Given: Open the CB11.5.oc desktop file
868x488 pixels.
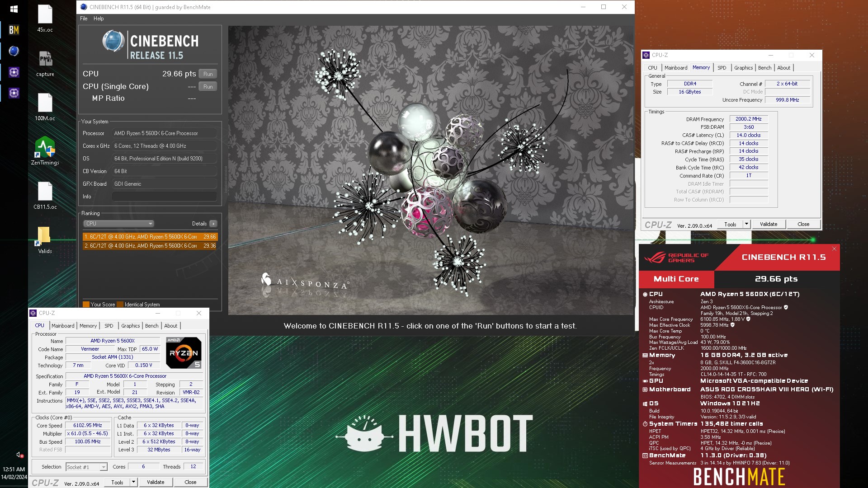Looking at the screenshot, I should click(x=45, y=196).
